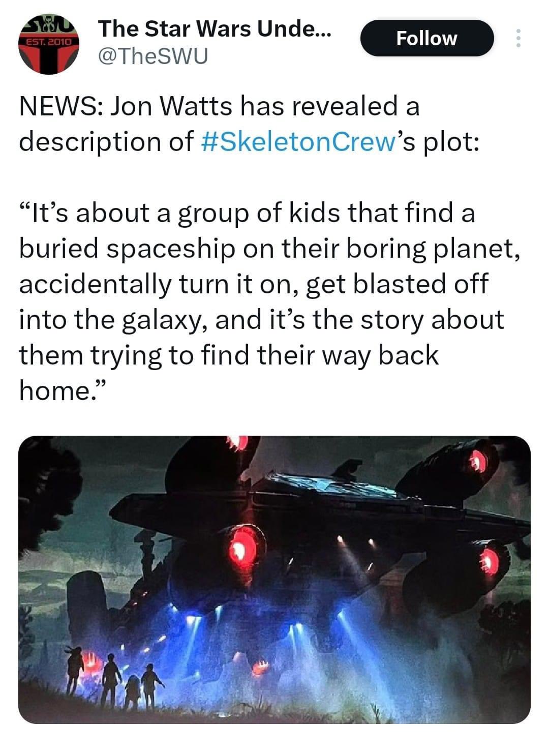This screenshot has height=756, width=549.
Task: Follow The Star Wars Underworld account
Action: [426, 38]
